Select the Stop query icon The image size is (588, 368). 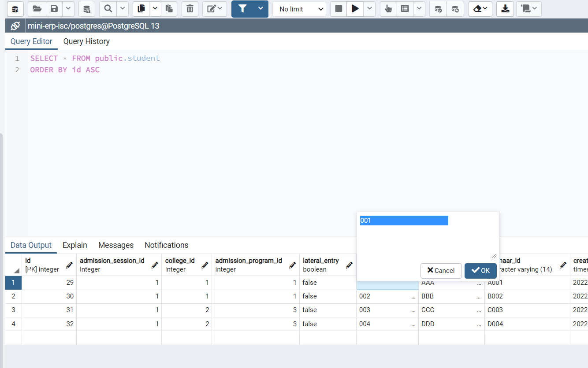338,9
